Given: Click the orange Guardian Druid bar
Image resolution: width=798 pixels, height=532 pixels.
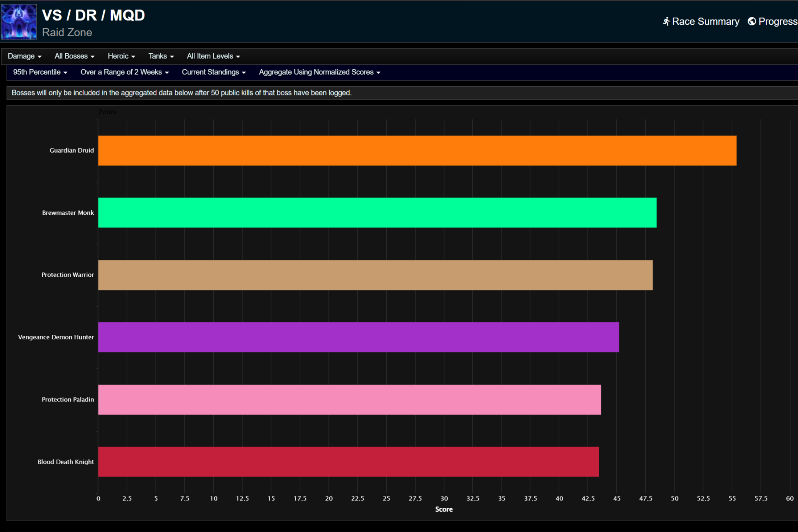Looking at the screenshot, I should pos(417,150).
